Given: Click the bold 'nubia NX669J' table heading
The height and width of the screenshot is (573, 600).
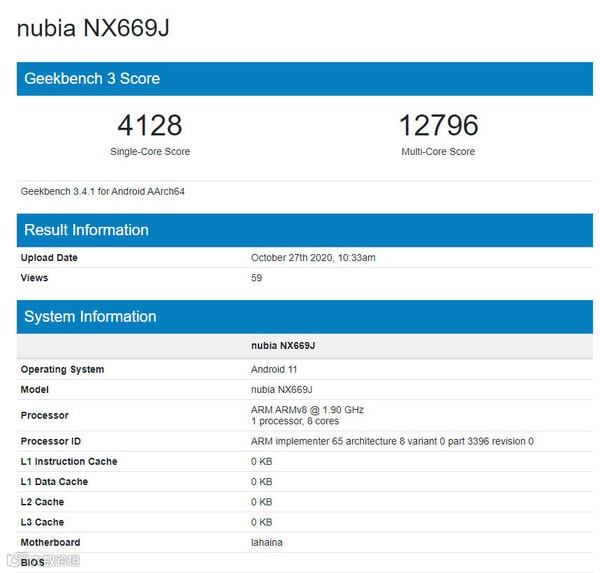Looking at the screenshot, I should tap(283, 346).
